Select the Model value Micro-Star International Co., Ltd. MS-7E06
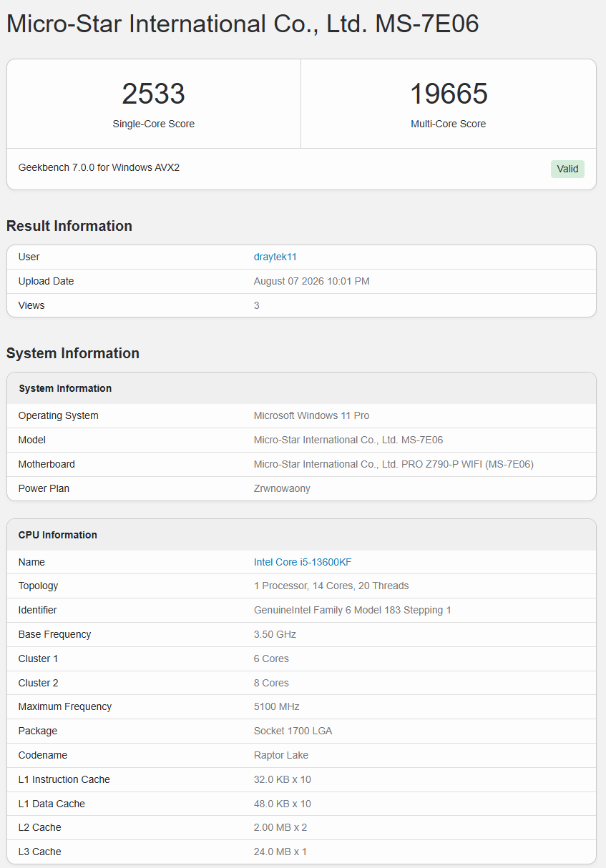Viewport: 606px width, 868px height. (x=348, y=440)
